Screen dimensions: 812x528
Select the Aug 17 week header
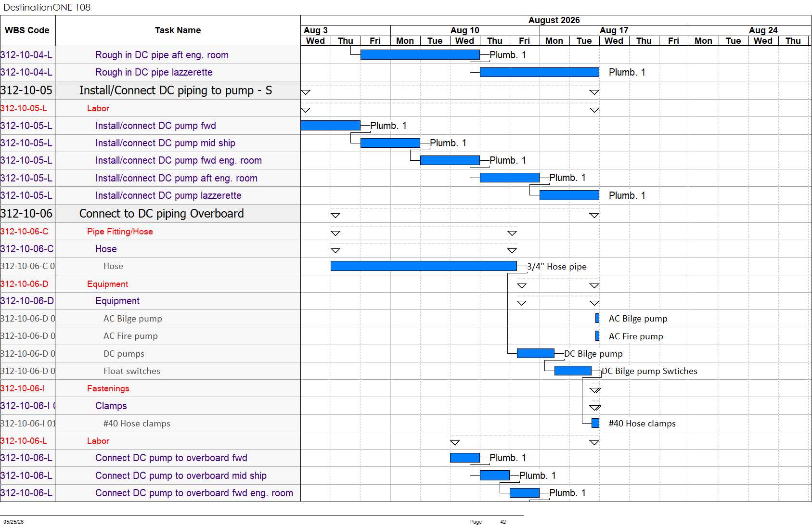(x=614, y=30)
